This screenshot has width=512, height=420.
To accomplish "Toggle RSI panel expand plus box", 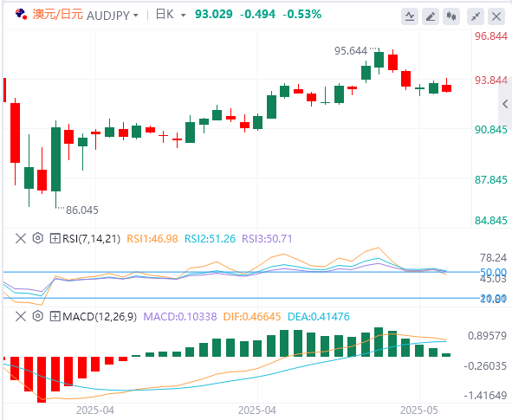I will (55, 238).
